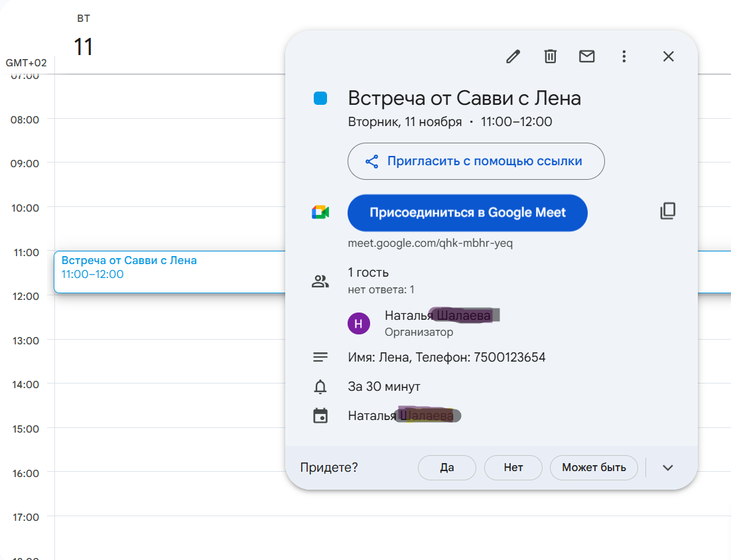The image size is (731, 560).
Task: Click "Пригласить с помощью ссылки" button
Action: [476, 161]
